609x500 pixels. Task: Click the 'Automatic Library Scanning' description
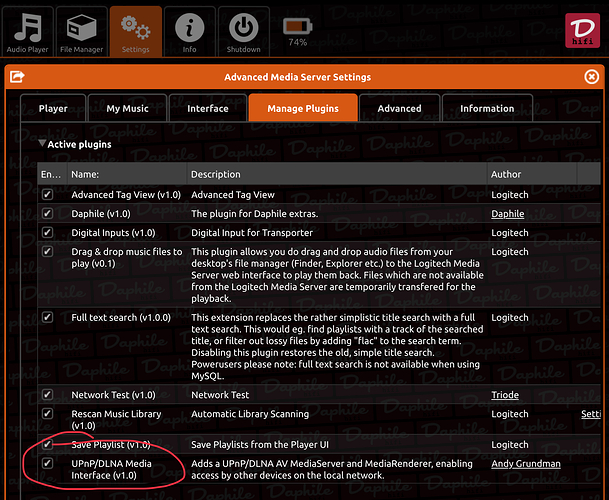click(x=250, y=414)
